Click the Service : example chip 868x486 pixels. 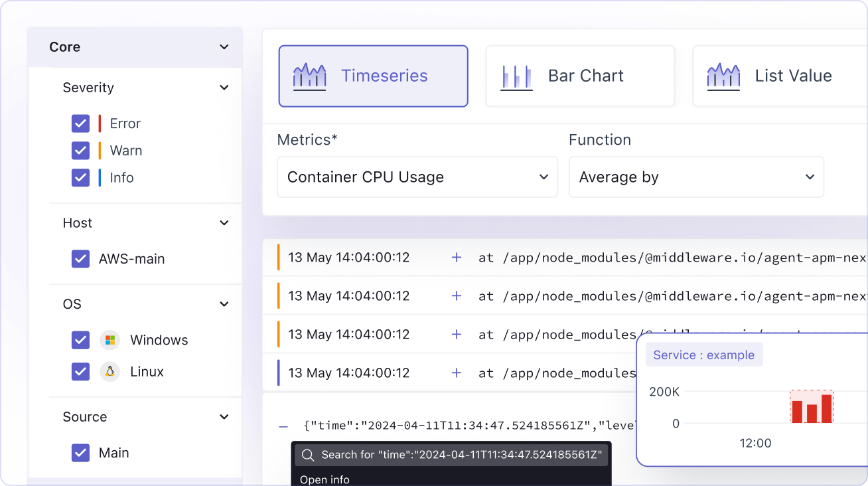(x=703, y=355)
